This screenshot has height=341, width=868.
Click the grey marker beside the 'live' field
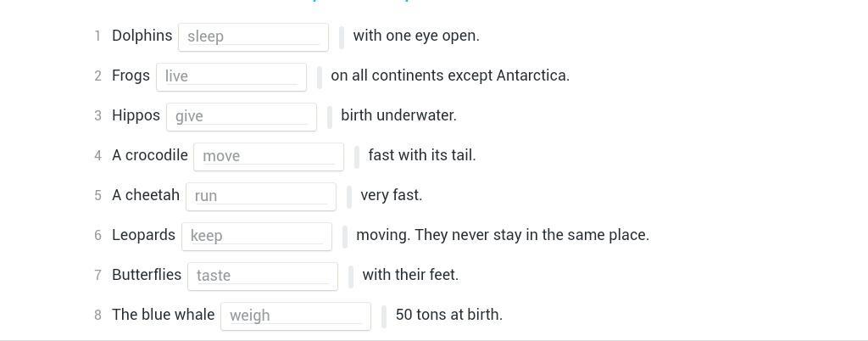click(320, 77)
